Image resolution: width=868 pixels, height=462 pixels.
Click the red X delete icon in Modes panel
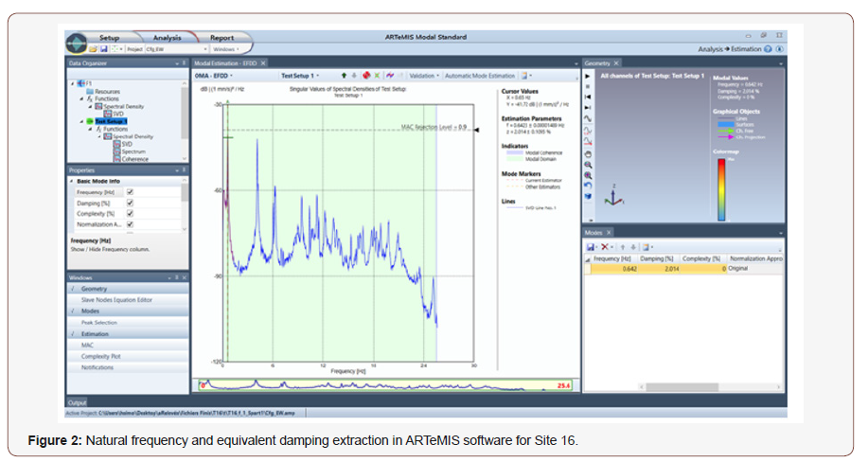point(606,246)
